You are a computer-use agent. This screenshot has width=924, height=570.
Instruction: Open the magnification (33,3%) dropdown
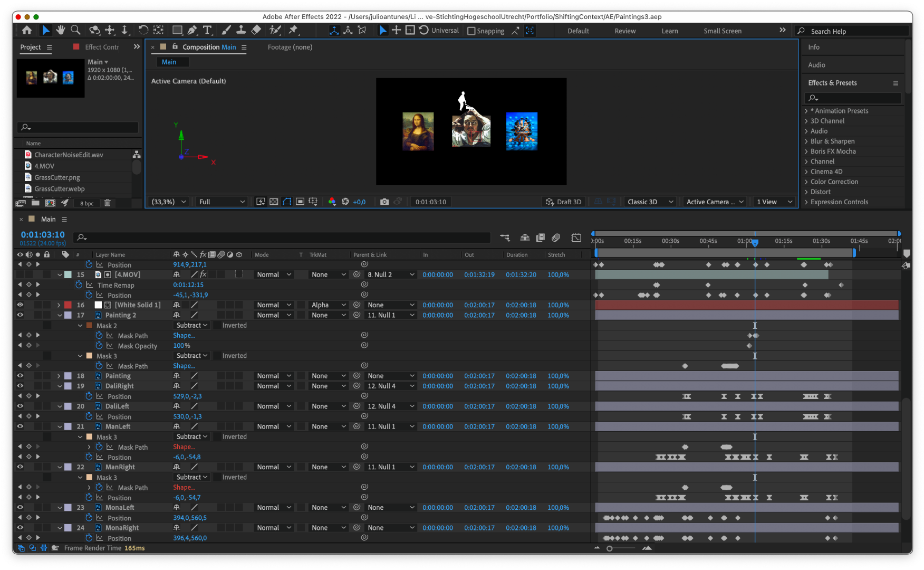point(169,202)
